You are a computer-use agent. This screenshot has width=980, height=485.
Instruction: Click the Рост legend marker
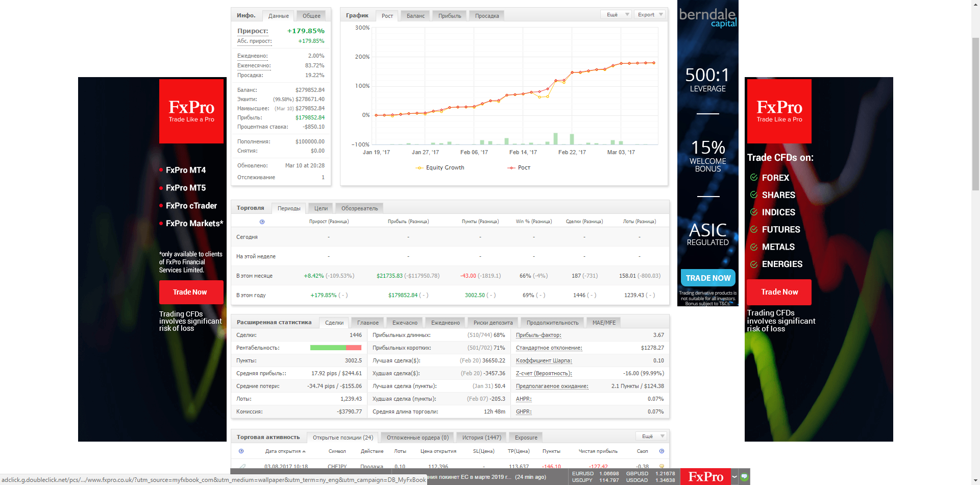(511, 167)
